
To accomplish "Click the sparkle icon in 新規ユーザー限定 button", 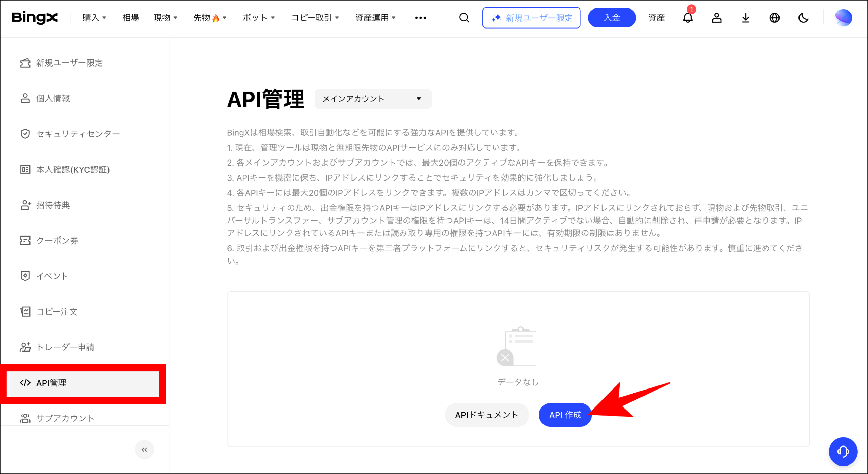I will click(496, 18).
